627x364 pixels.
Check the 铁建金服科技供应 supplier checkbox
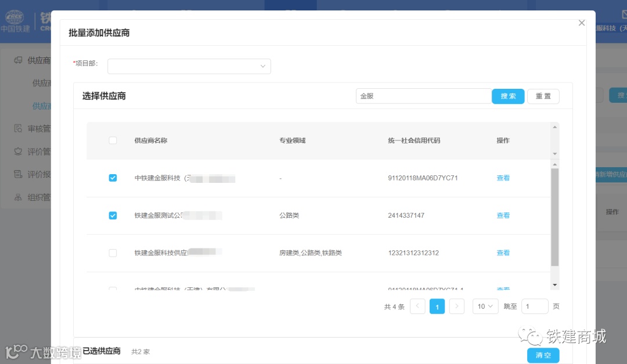click(x=113, y=253)
